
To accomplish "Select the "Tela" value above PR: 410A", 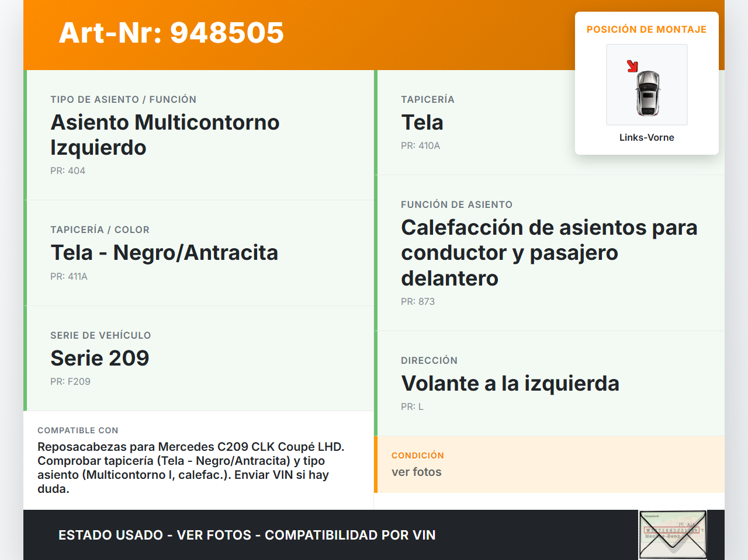I will [422, 123].
